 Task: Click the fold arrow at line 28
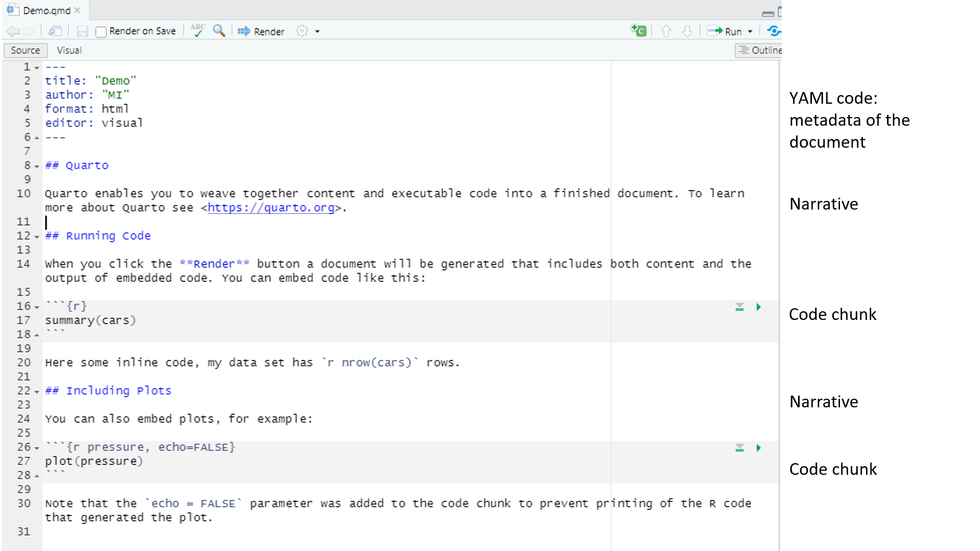[x=37, y=476]
